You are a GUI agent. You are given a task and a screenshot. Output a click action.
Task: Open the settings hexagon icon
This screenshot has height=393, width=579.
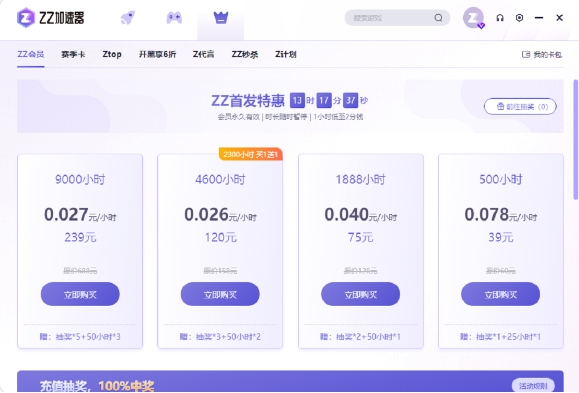tap(519, 18)
